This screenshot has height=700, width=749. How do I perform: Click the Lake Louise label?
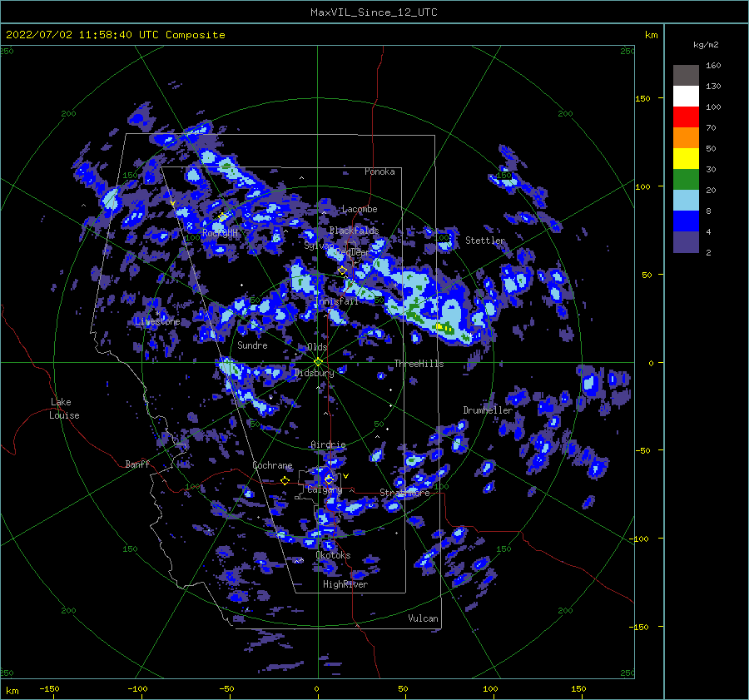coord(64,409)
